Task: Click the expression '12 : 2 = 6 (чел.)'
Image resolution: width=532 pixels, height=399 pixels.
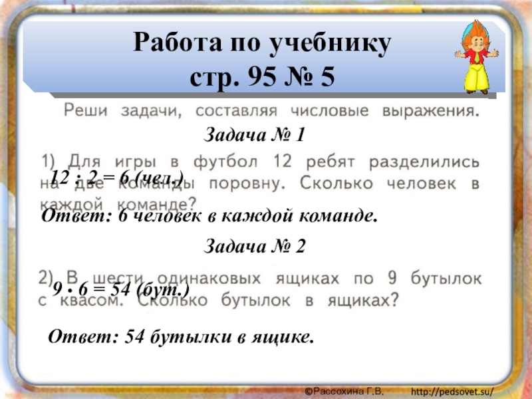Action: pos(117,177)
